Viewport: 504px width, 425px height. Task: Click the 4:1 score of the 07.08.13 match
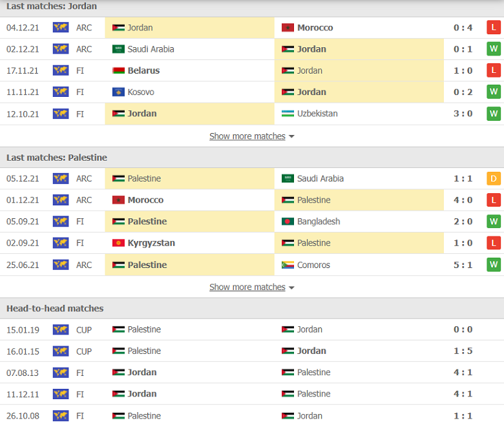463,373
